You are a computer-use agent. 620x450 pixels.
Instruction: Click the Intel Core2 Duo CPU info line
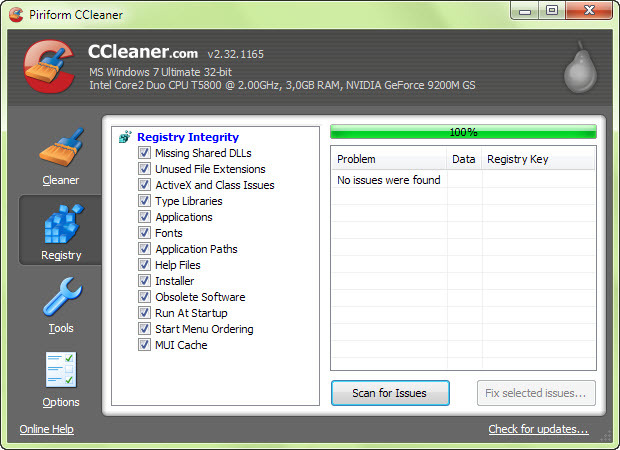(282, 85)
